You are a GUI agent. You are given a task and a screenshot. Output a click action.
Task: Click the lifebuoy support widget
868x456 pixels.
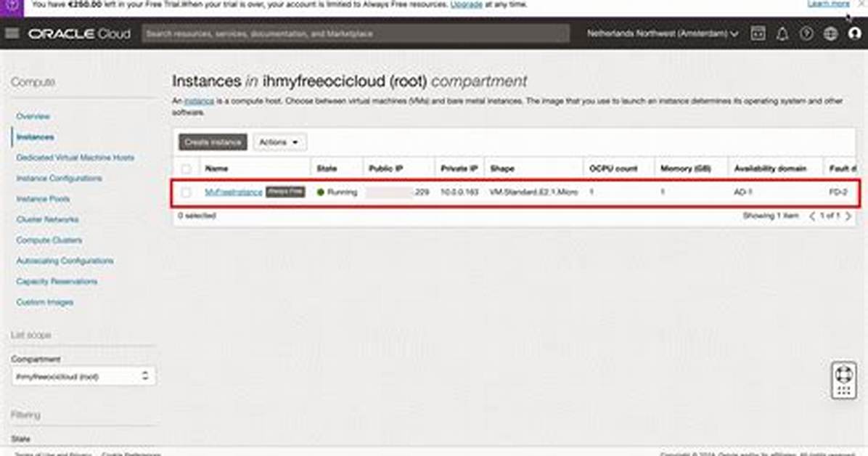[843, 380]
